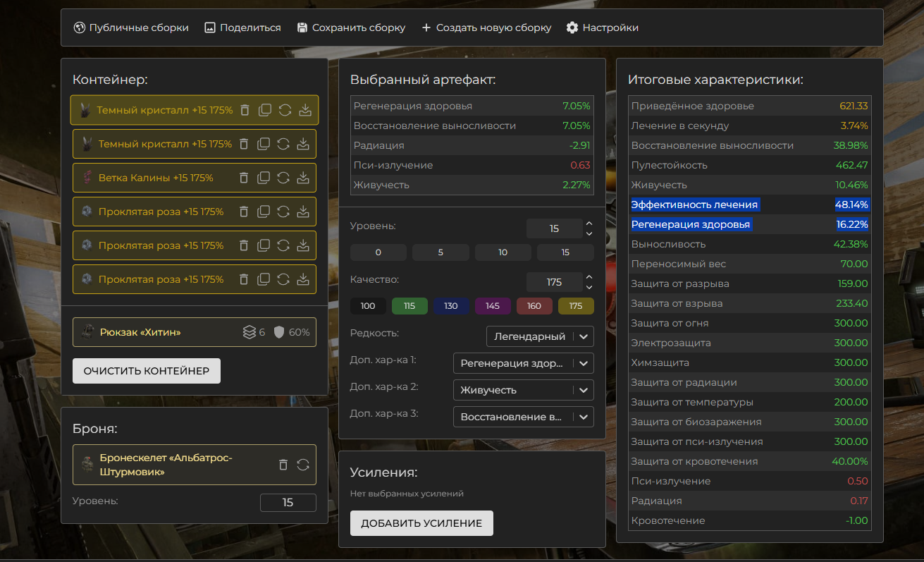The width and height of the screenshot is (924, 562).
Task: Open Доп. хар-ка 3 dropdown
Action: (524, 417)
